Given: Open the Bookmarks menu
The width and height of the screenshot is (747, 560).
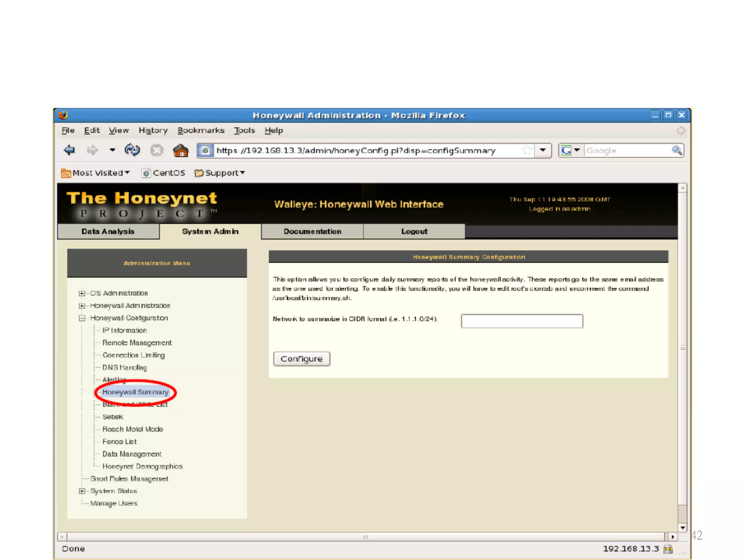Looking at the screenshot, I should point(201,130).
